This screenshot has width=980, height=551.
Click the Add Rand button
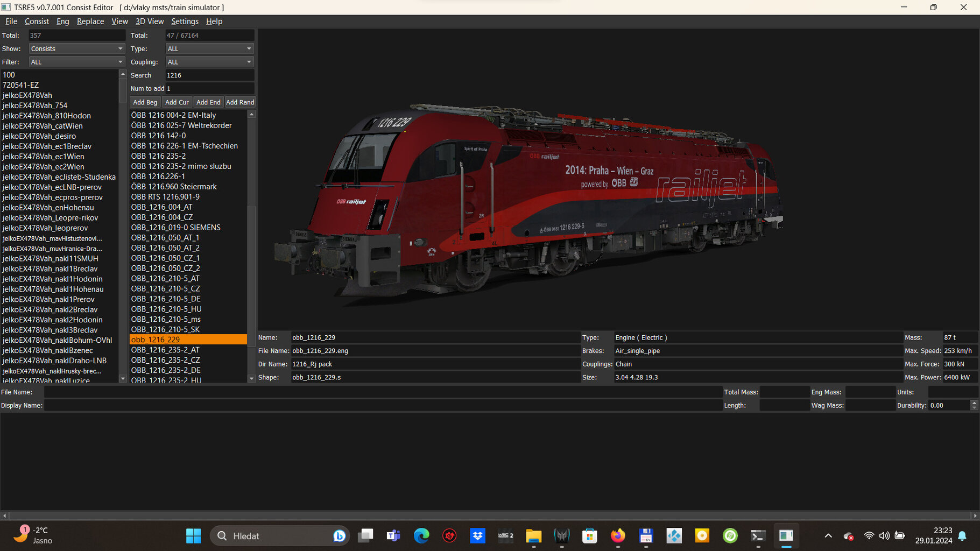[240, 102]
